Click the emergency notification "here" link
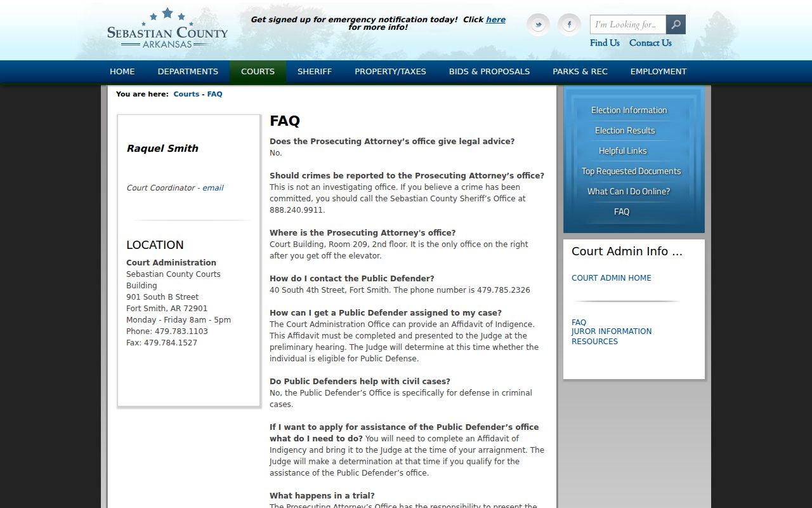Viewport: 812px width, 508px height. click(495, 20)
